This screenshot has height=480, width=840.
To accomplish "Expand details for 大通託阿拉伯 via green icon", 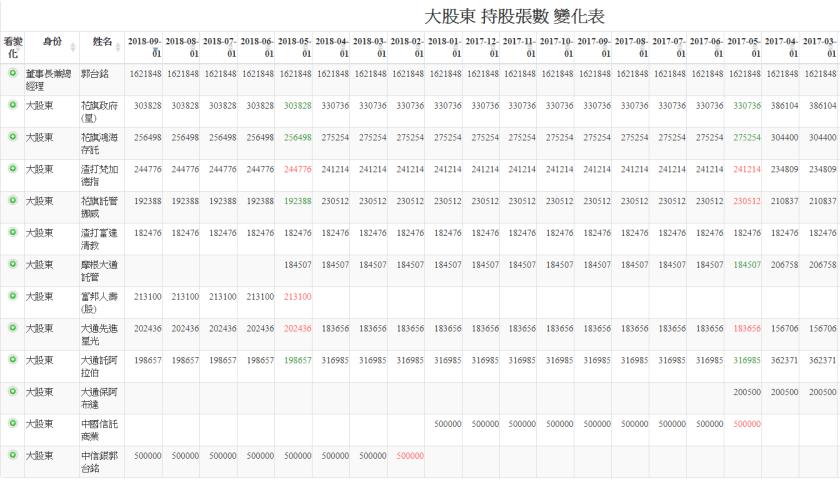I will pos(12,359).
